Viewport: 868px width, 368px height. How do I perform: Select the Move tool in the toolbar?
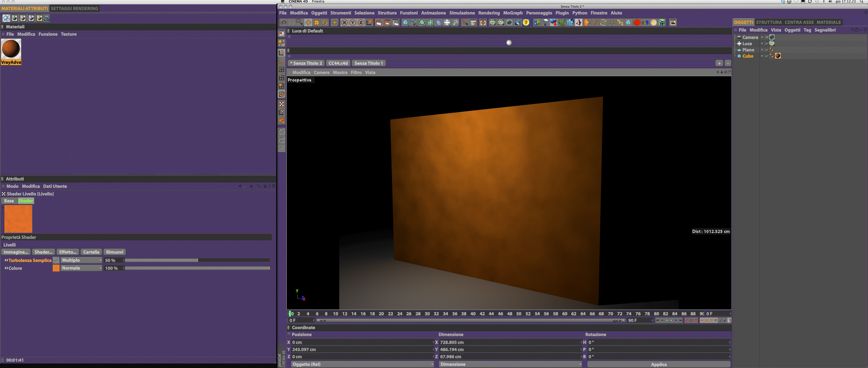[308, 23]
